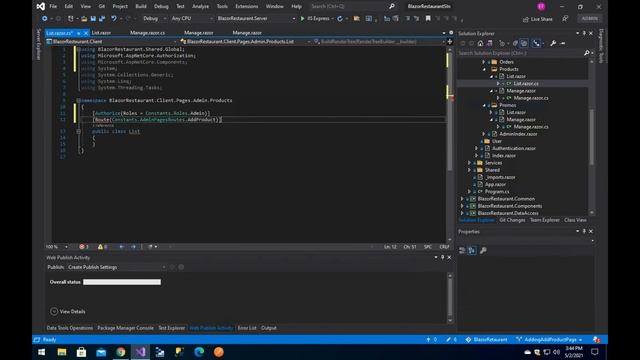Expand the Services folder in Solution Explorer
This screenshot has height=360, width=640.
(469, 163)
